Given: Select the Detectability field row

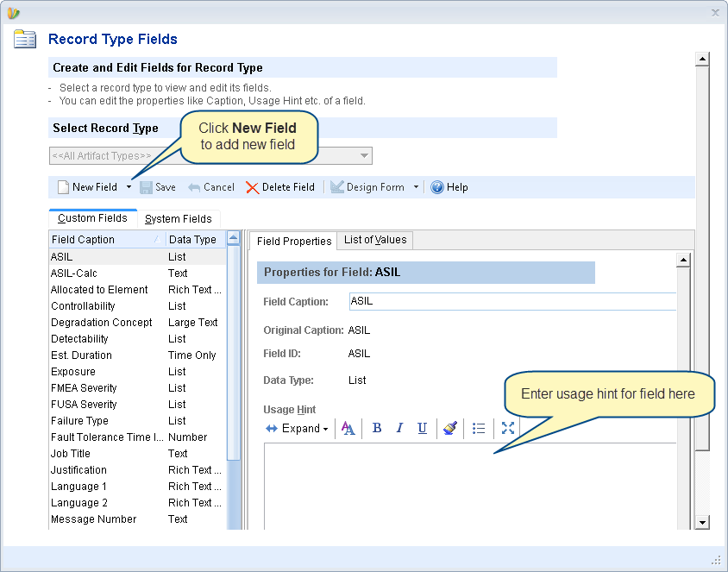Looking at the screenshot, I should click(137, 339).
